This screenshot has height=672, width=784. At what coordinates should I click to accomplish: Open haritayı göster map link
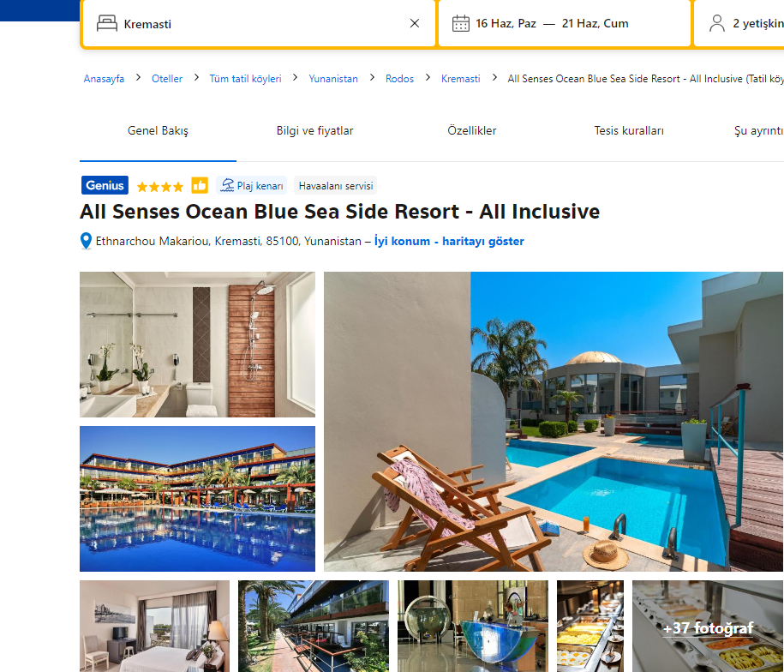pos(483,242)
